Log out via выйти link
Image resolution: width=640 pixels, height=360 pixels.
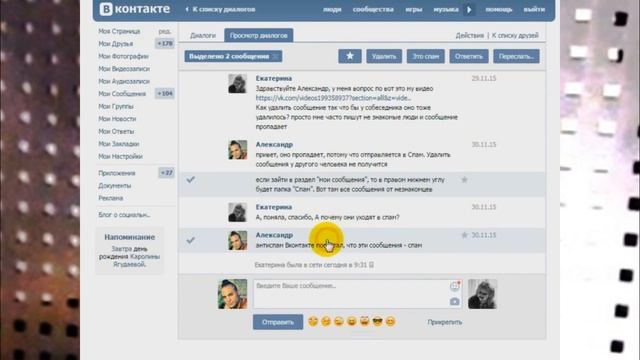pos(534,9)
